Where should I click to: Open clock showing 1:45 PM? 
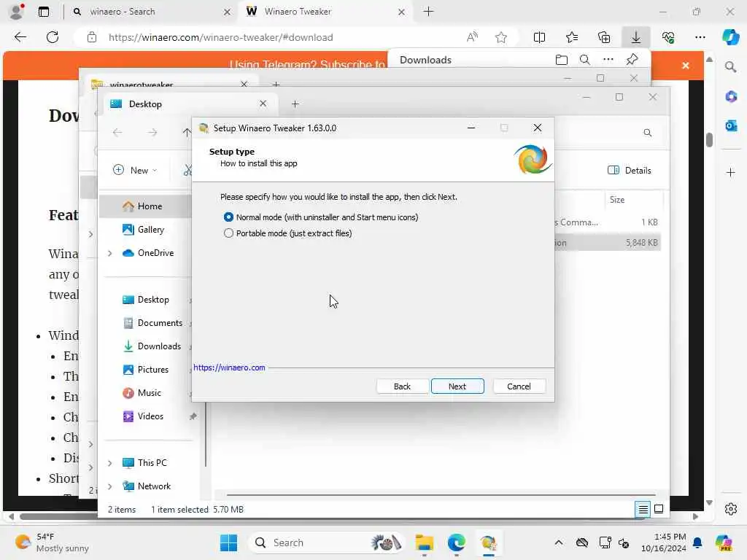pos(664,542)
